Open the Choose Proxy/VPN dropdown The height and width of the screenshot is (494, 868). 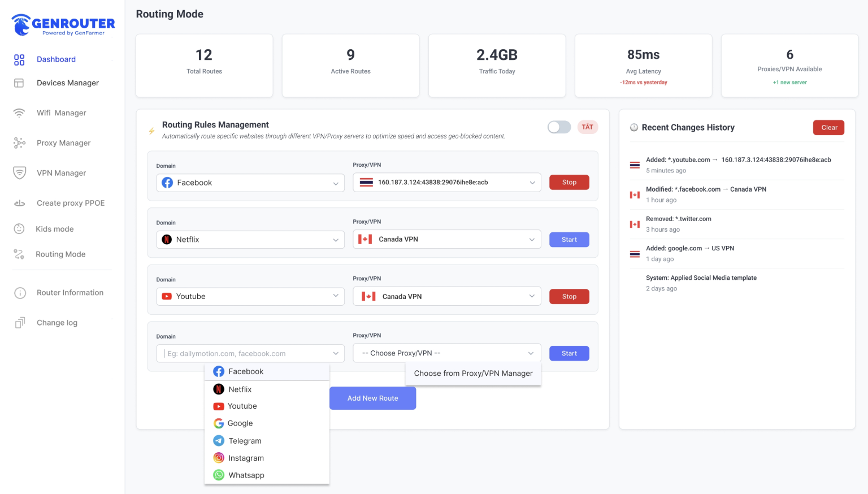click(447, 353)
